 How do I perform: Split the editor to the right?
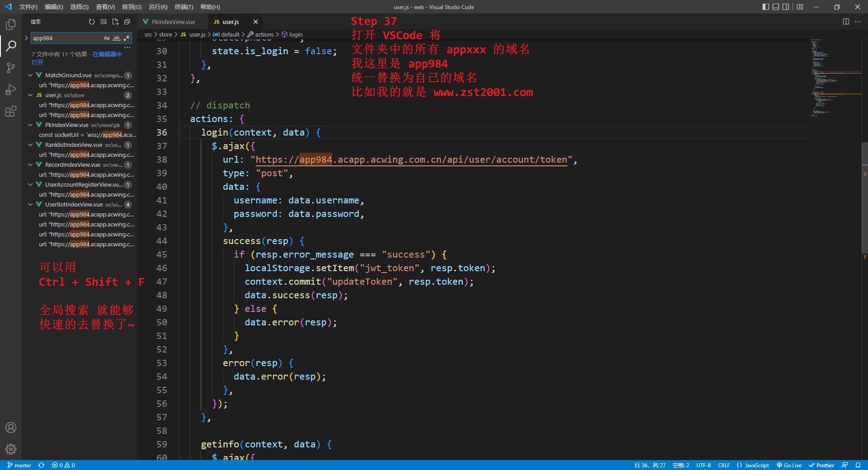(x=846, y=22)
